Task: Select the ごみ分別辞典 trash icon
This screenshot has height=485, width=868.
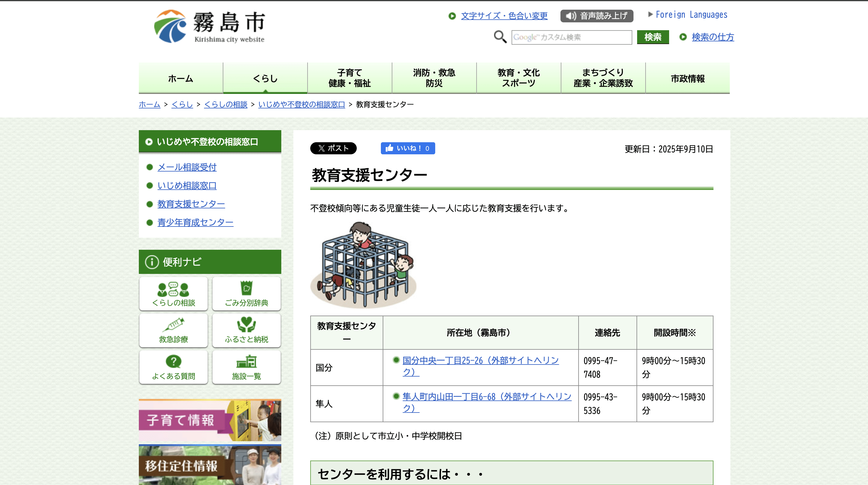Action: (246, 294)
